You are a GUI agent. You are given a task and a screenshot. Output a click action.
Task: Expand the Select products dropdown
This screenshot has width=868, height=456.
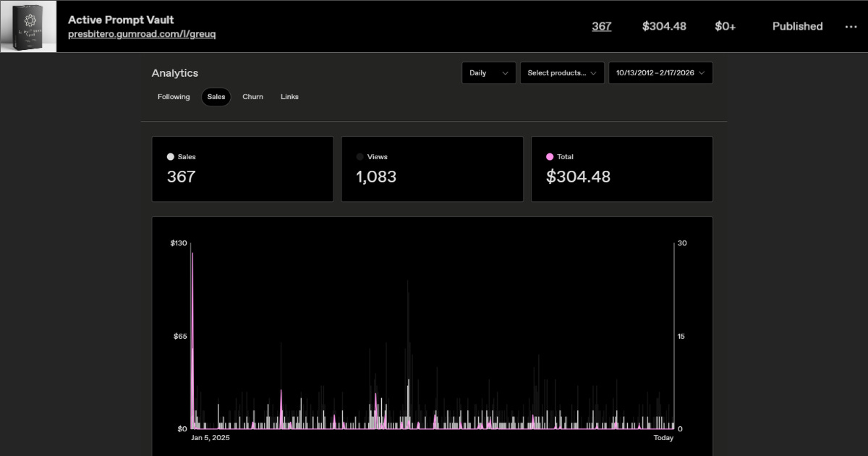coord(562,72)
